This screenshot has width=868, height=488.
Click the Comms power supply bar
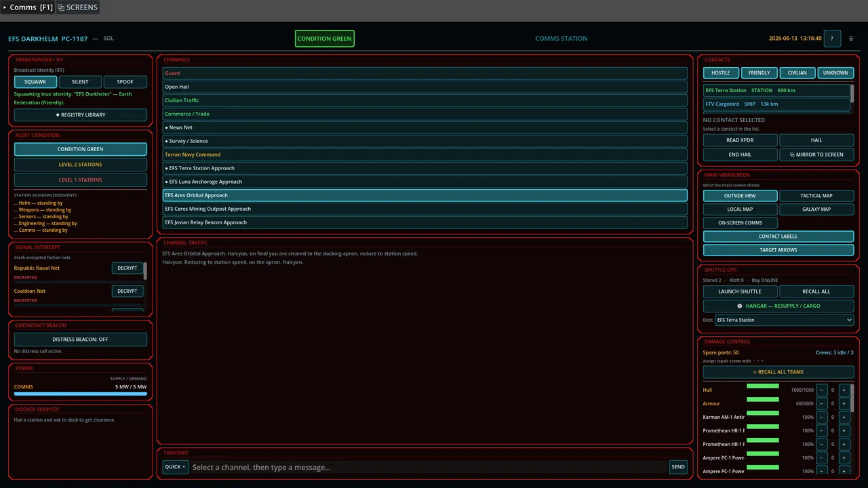(x=81, y=394)
